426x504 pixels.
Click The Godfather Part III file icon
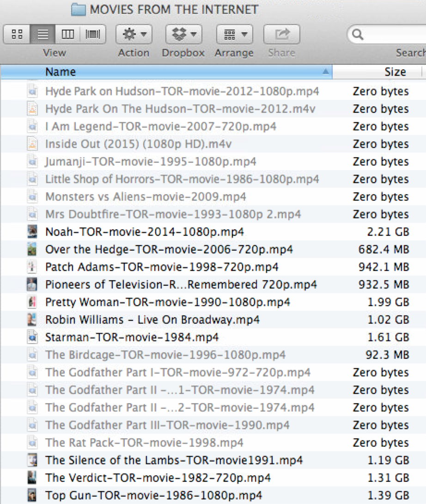click(x=32, y=425)
